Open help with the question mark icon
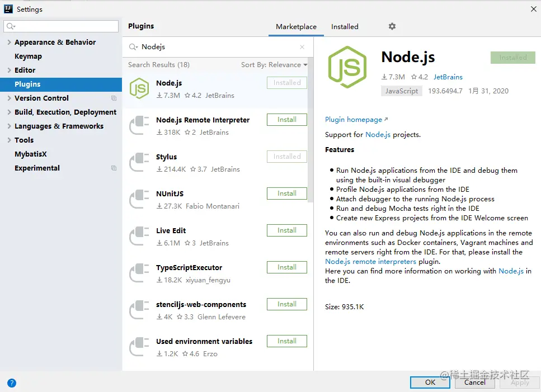This screenshot has height=392, width=541. click(x=11, y=383)
